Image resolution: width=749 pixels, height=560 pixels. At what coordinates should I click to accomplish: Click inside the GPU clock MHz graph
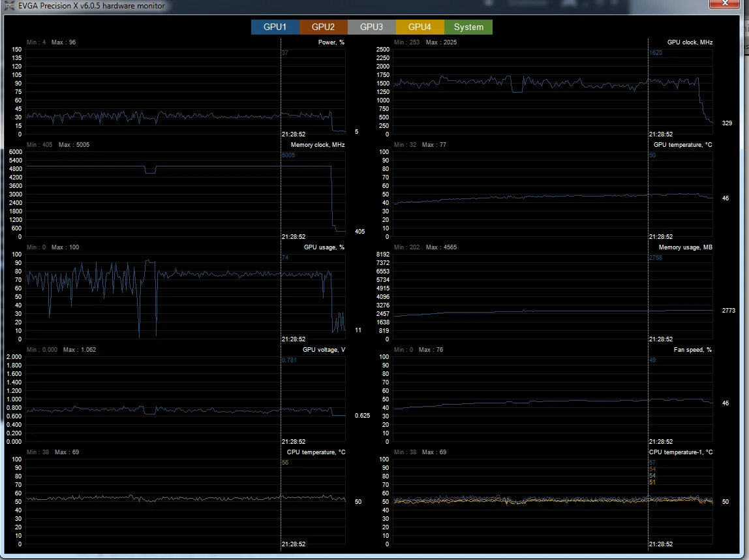coord(553,92)
